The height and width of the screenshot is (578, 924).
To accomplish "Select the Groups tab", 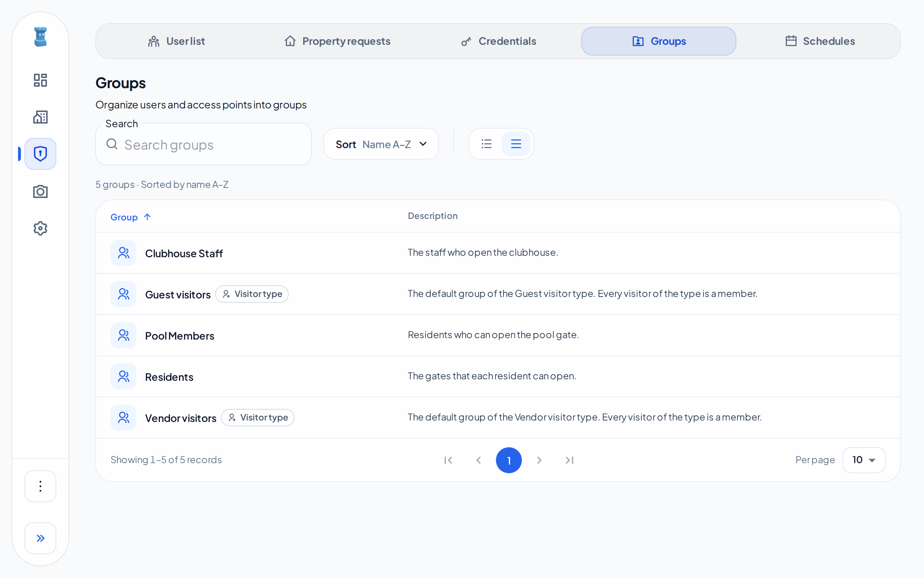I will [x=659, y=41].
